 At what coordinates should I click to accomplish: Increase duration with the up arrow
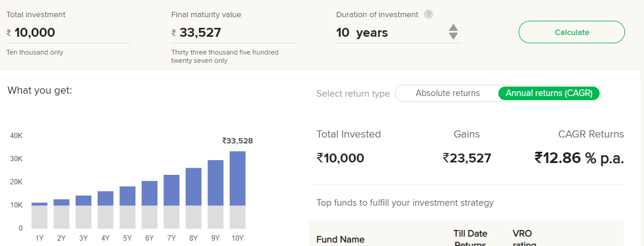pos(453,27)
